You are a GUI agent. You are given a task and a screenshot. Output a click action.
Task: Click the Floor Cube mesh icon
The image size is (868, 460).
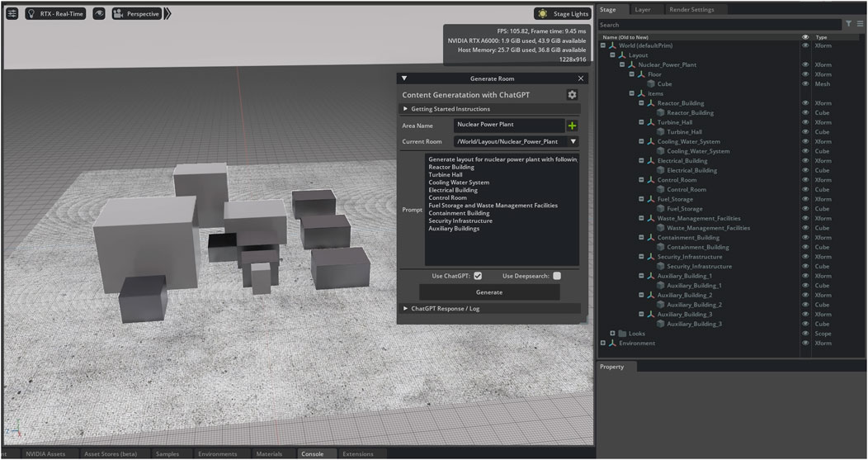pos(651,84)
